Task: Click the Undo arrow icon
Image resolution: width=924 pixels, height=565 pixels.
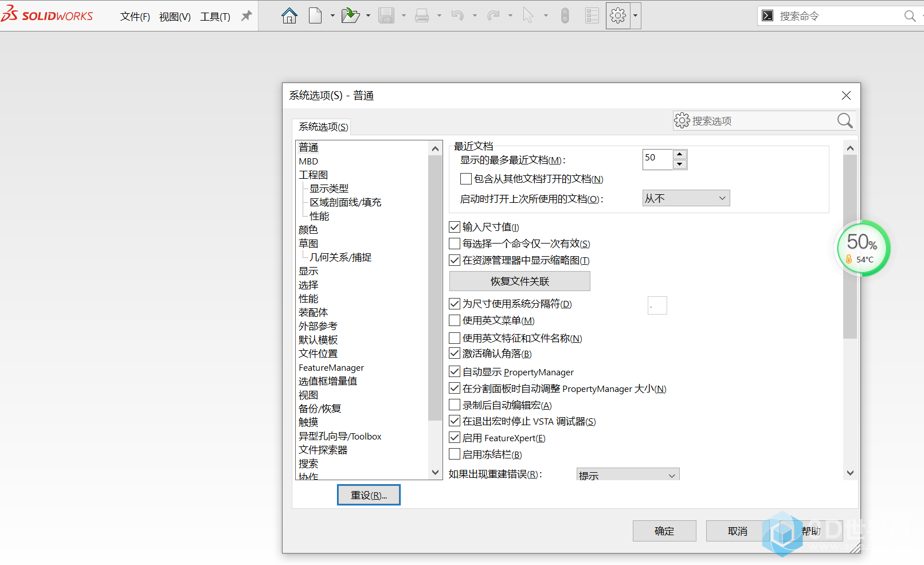Action: point(457,15)
